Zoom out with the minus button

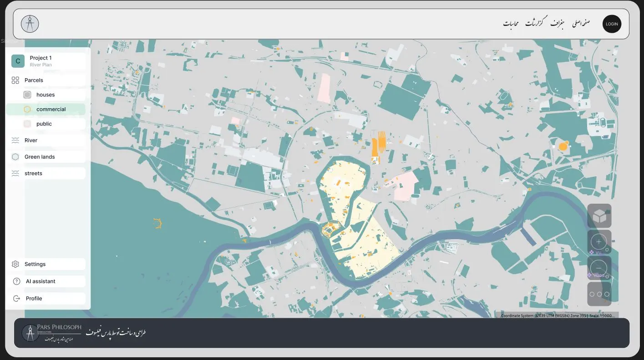[599, 268]
